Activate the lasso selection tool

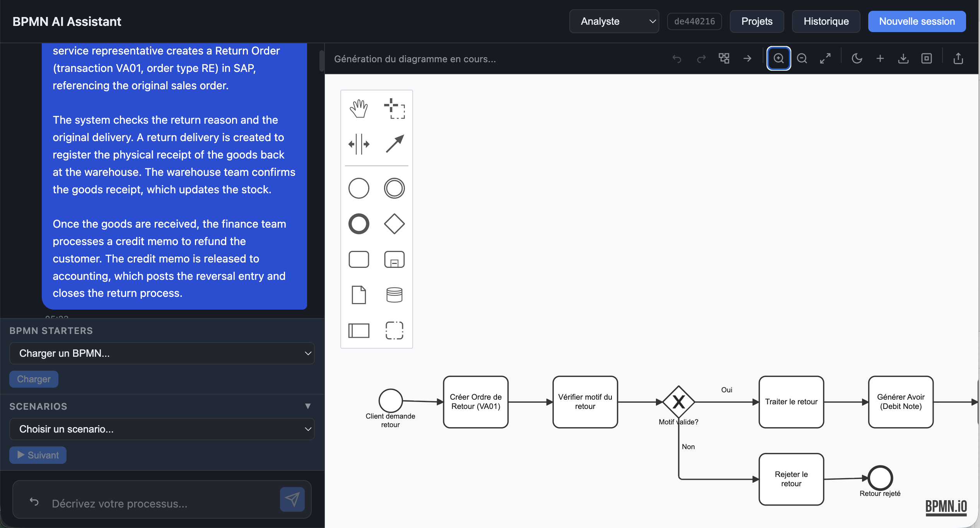point(395,109)
